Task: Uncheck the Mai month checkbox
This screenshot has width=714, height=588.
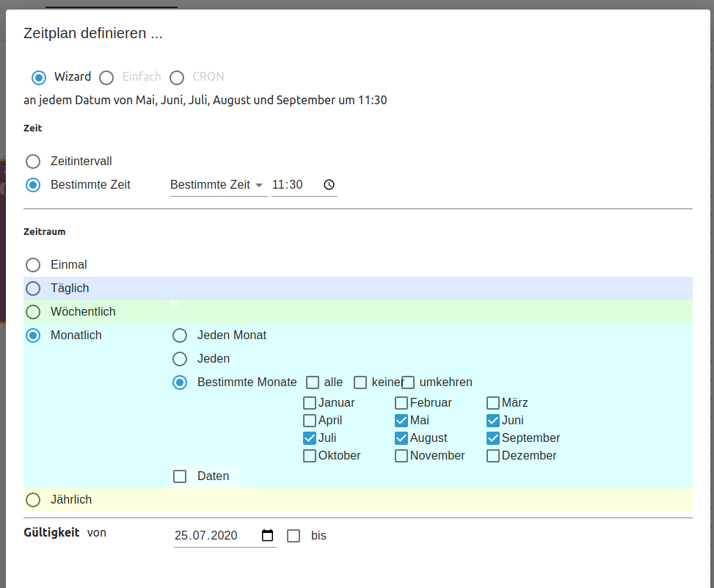Action: click(x=401, y=421)
